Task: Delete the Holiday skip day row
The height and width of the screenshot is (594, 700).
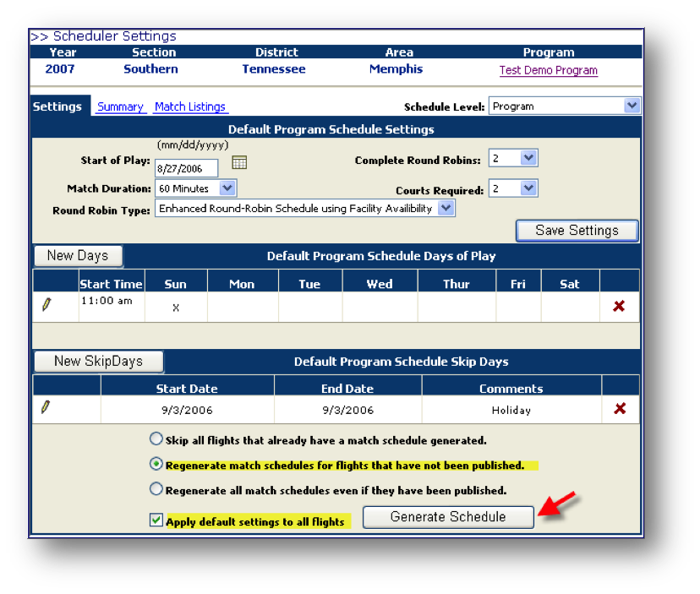Action: [x=620, y=408]
